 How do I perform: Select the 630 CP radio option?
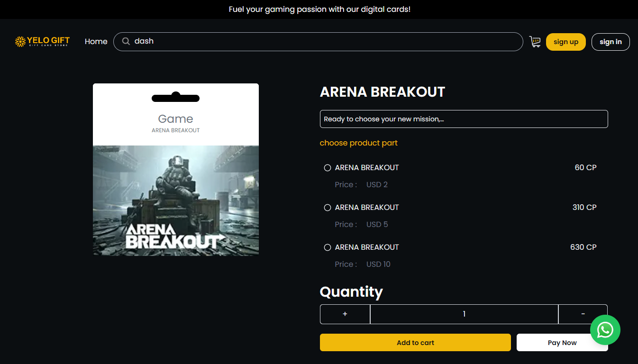[328, 247]
